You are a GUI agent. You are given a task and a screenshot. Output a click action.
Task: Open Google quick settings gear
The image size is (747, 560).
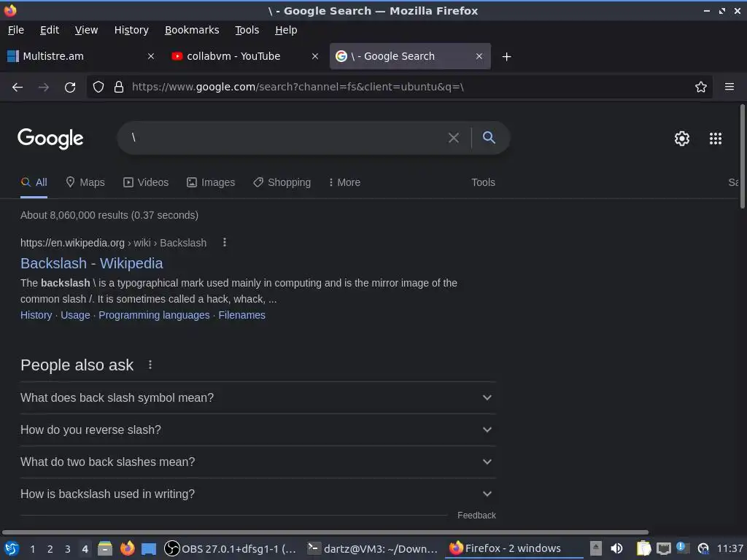682,139
